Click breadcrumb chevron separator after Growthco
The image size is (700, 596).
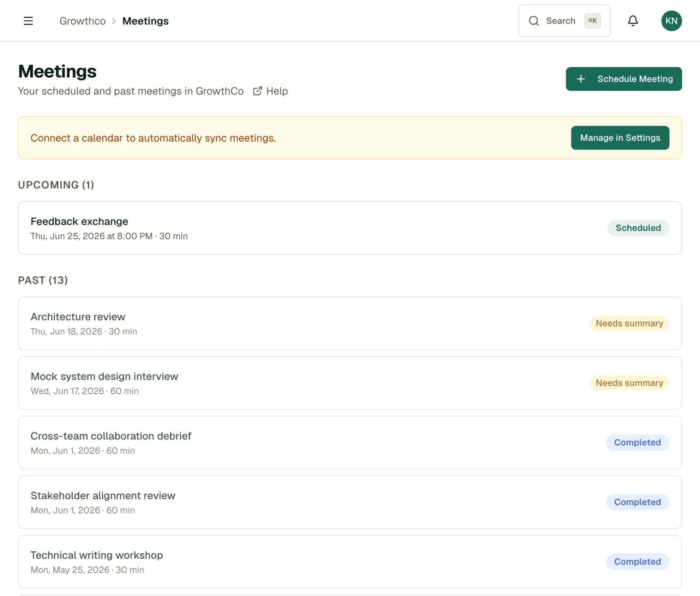coord(114,21)
